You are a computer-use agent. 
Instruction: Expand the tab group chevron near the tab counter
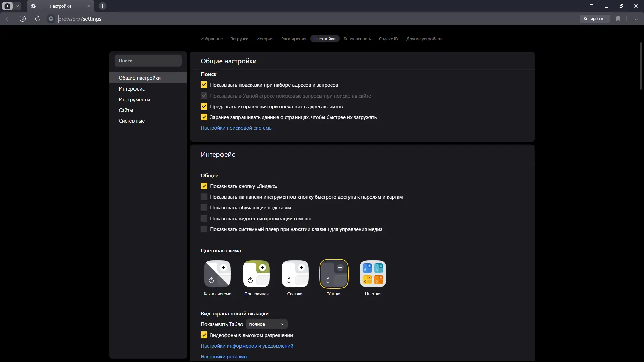(x=17, y=6)
